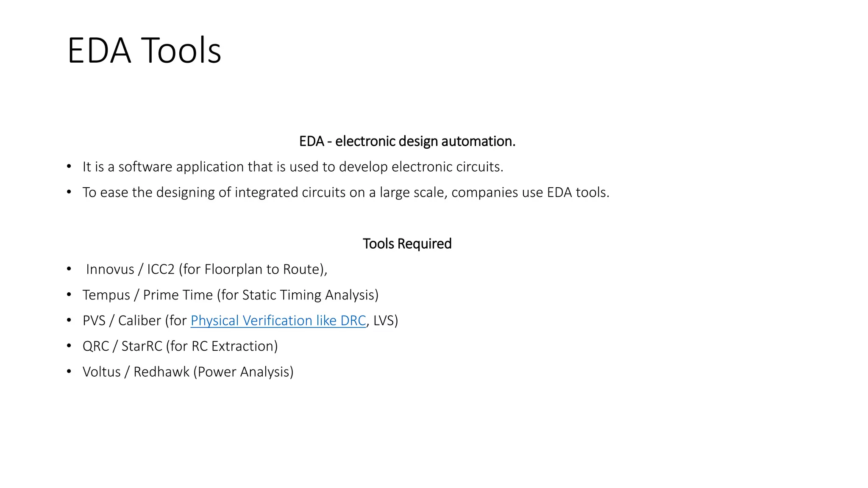Click the Tempus / Prime Time bullet text
The image size is (868, 488).
[231, 295]
